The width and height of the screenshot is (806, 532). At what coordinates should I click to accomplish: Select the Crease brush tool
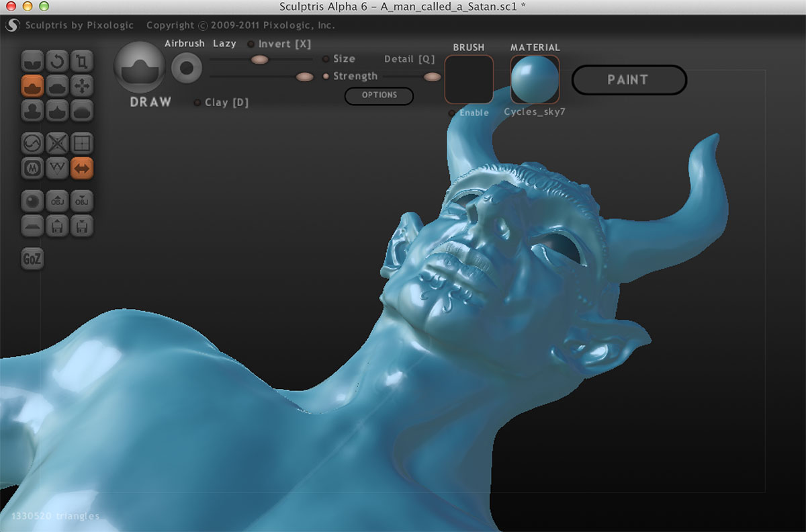click(32, 62)
